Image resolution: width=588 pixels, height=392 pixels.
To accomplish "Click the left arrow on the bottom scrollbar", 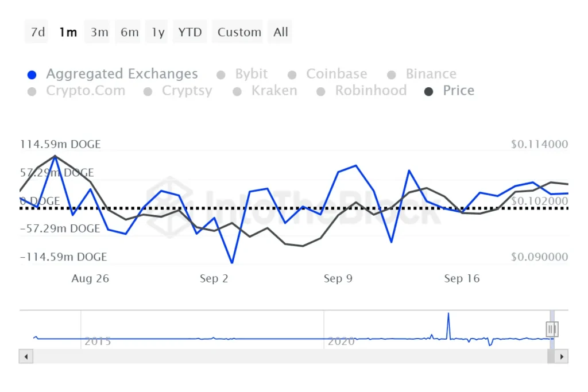I will coord(26,356).
